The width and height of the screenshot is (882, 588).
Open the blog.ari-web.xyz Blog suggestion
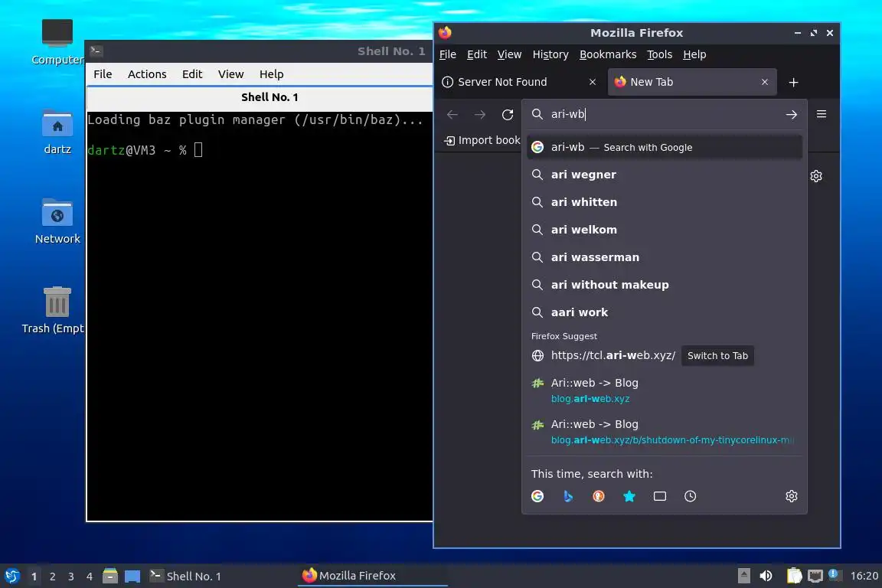665,390
